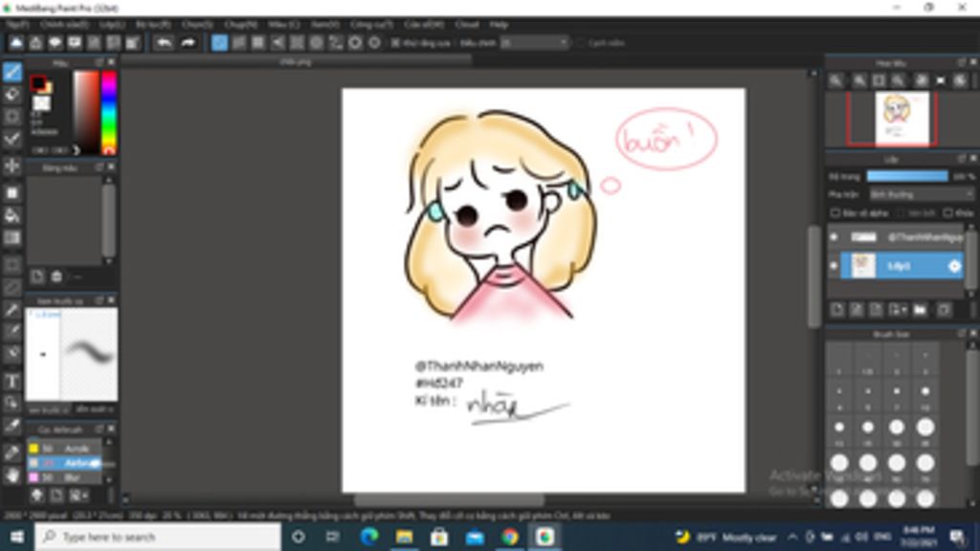Open the Bộ lọc filter menu
This screenshot has height=551, width=980.
[x=153, y=24]
